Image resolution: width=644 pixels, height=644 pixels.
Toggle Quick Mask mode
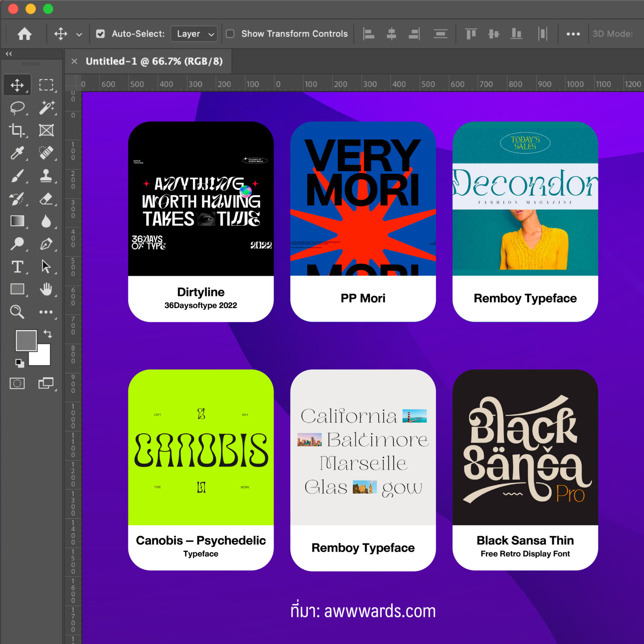click(17, 383)
